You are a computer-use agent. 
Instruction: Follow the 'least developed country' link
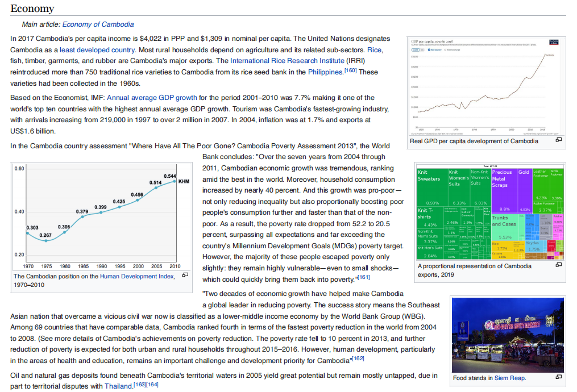click(97, 49)
